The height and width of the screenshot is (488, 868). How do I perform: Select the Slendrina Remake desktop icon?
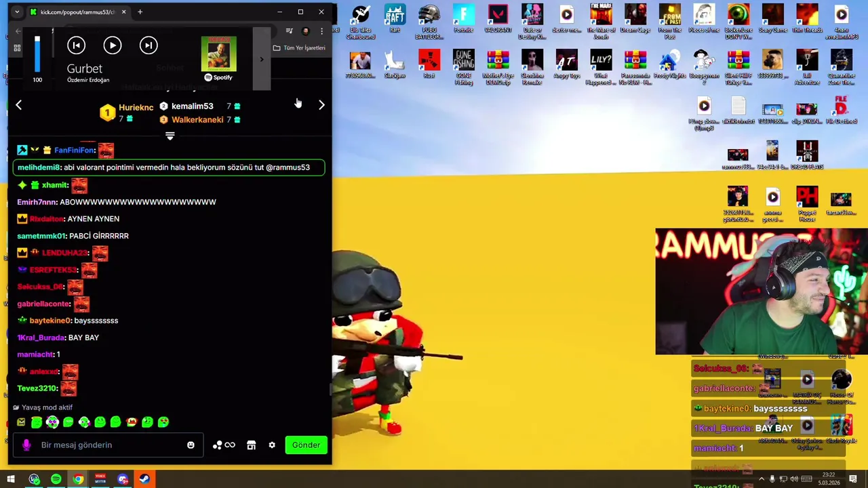[x=532, y=67]
